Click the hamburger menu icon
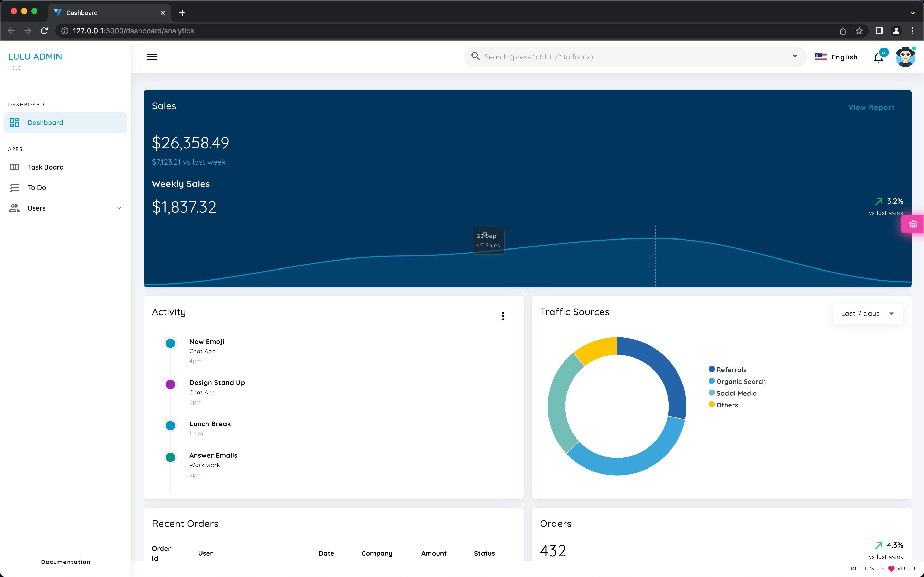This screenshot has height=577, width=924. click(x=152, y=57)
